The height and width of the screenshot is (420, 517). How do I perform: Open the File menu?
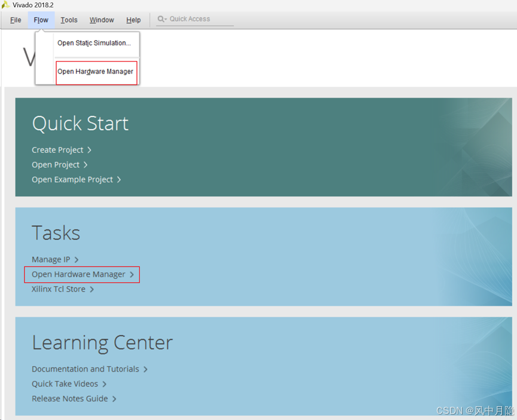click(x=16, y=20)
